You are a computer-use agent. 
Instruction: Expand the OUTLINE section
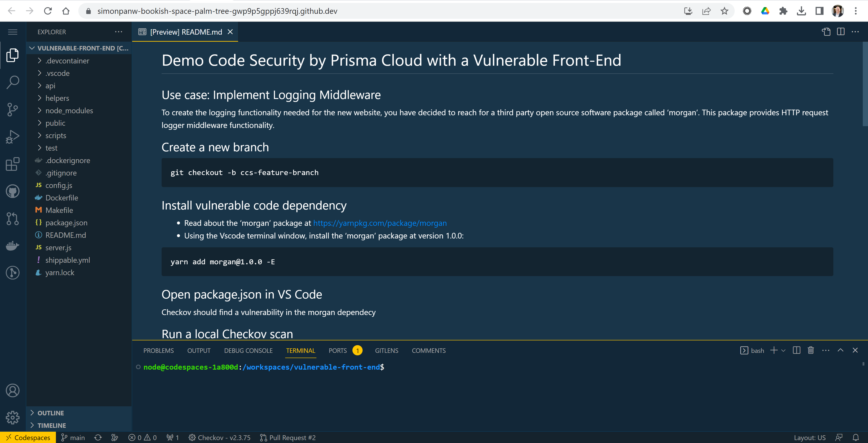(50, 413)
